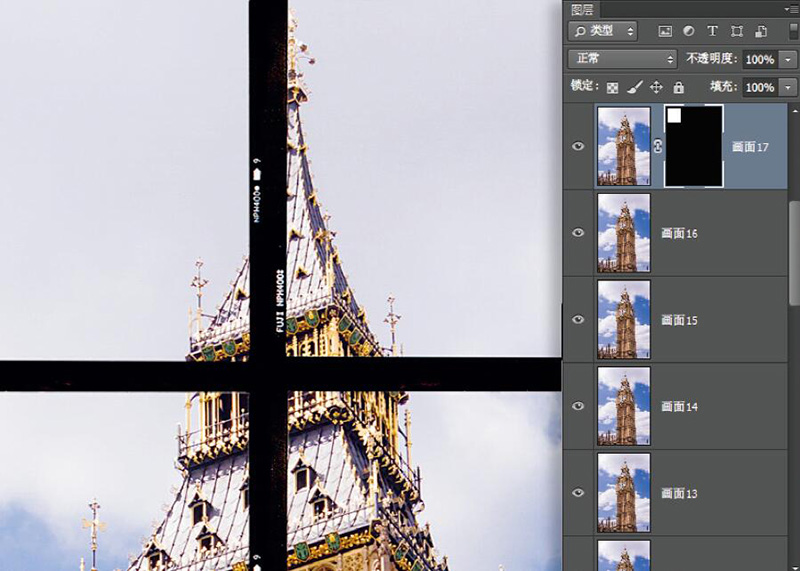Filter layers by pixel image icon

click(x=665, y=31)
